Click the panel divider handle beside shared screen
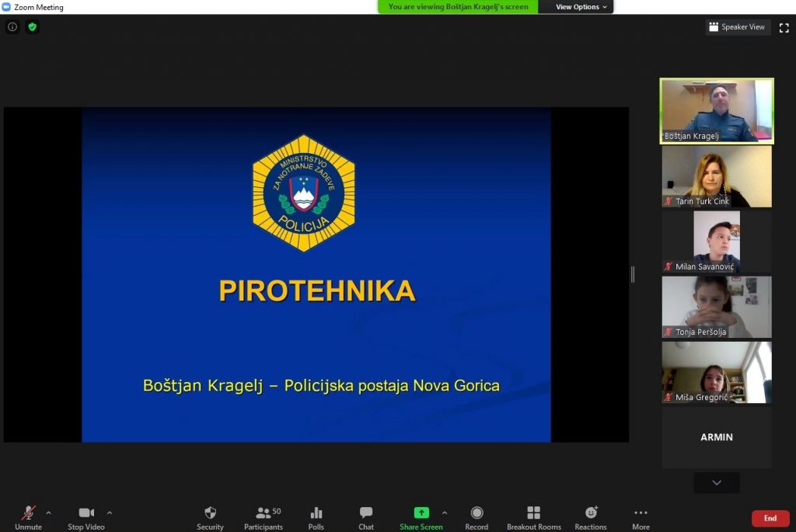 633,274
